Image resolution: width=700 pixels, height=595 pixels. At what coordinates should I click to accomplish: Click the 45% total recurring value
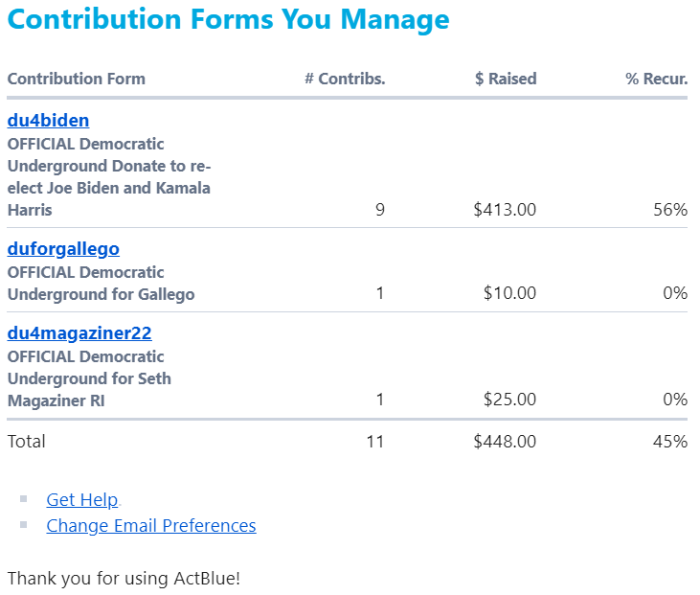click(x=669, y=442)
